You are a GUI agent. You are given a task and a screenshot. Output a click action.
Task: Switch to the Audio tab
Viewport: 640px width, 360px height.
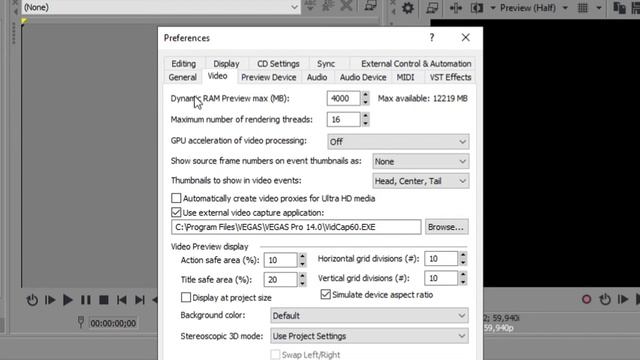(317, 77)
